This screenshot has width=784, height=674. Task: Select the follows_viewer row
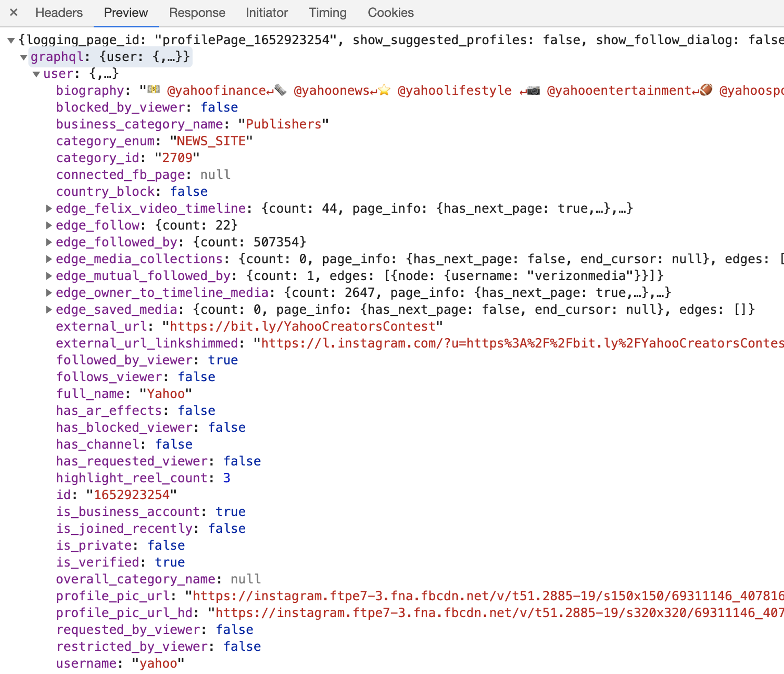pos(136,377)
